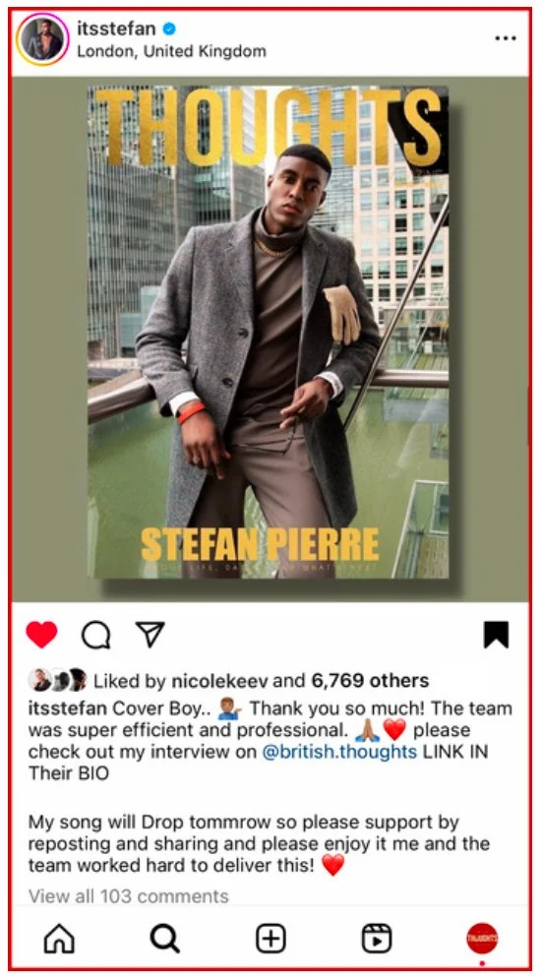The image size is (542, 980).
Task: Open London, United Kingdom location
Action: click(171, 51)
